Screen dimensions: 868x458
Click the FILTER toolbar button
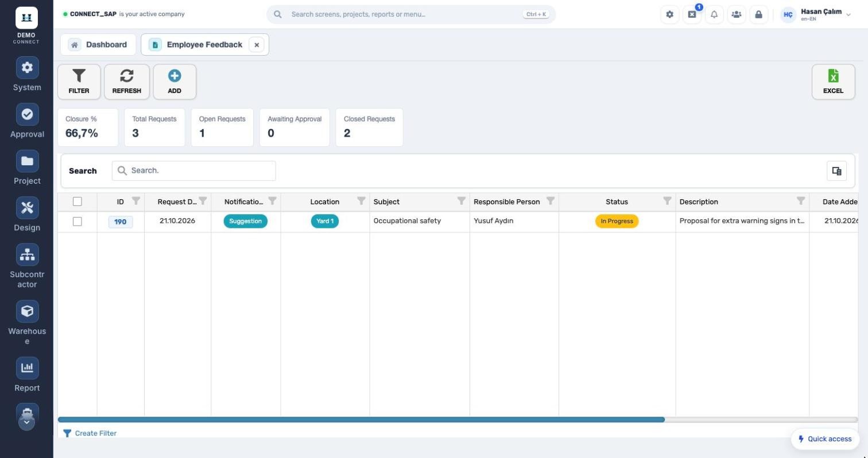(x=79, y=81)
